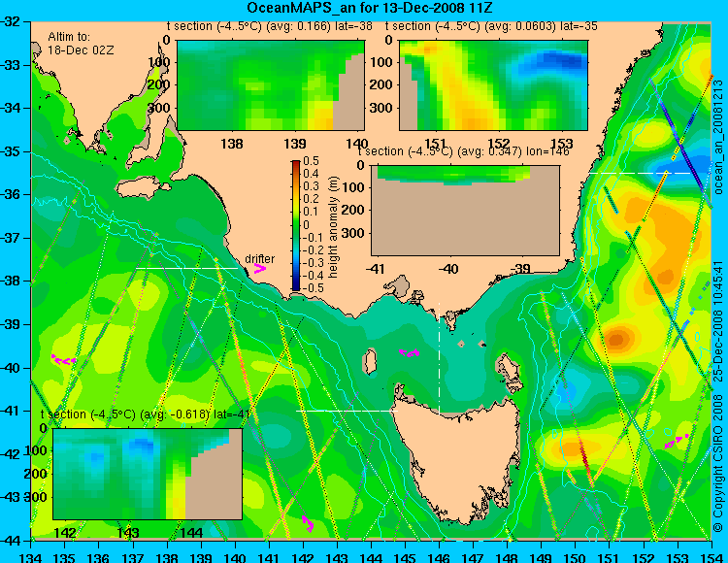728x563 pixels.
Task: Click the vertical '25-Dec-2008 10:45:41' timestamp
Action: (718, 320)
